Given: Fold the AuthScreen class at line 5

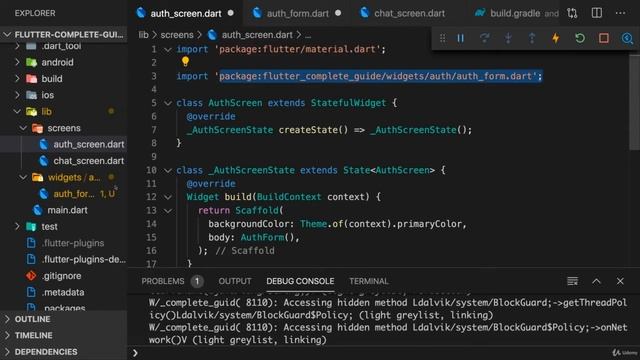Looking at the screenshot, I should [168, 103].
